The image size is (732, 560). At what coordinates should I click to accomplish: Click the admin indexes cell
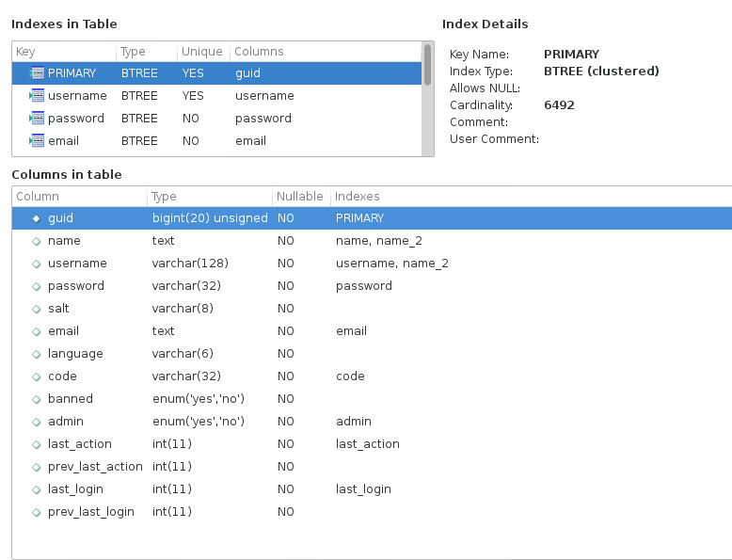(x=354, y=422)
